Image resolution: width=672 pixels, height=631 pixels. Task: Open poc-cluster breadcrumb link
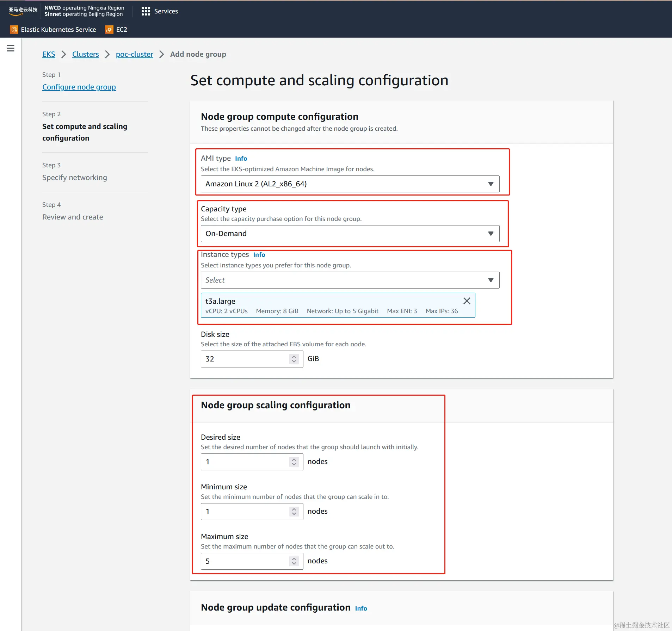click(x=135, y=54)
